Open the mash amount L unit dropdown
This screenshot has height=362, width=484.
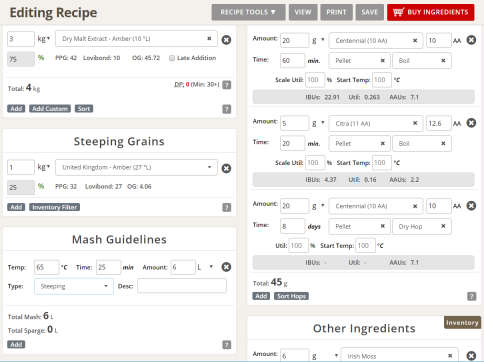(205, 267)
